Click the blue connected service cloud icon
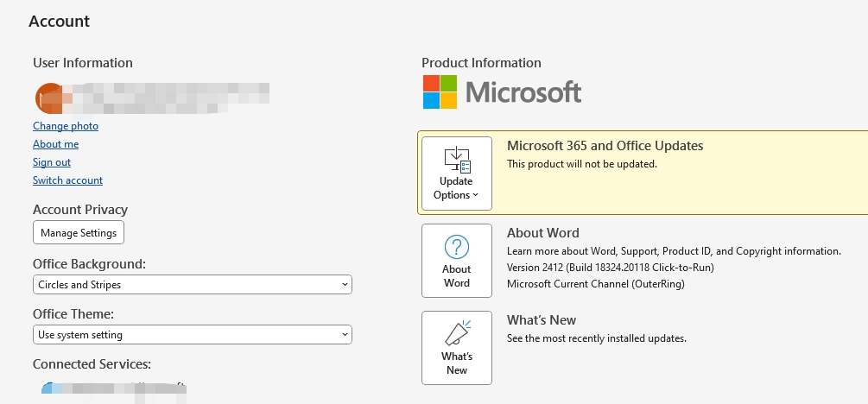This screenshot has width=868, height=404. pos(51,388)
